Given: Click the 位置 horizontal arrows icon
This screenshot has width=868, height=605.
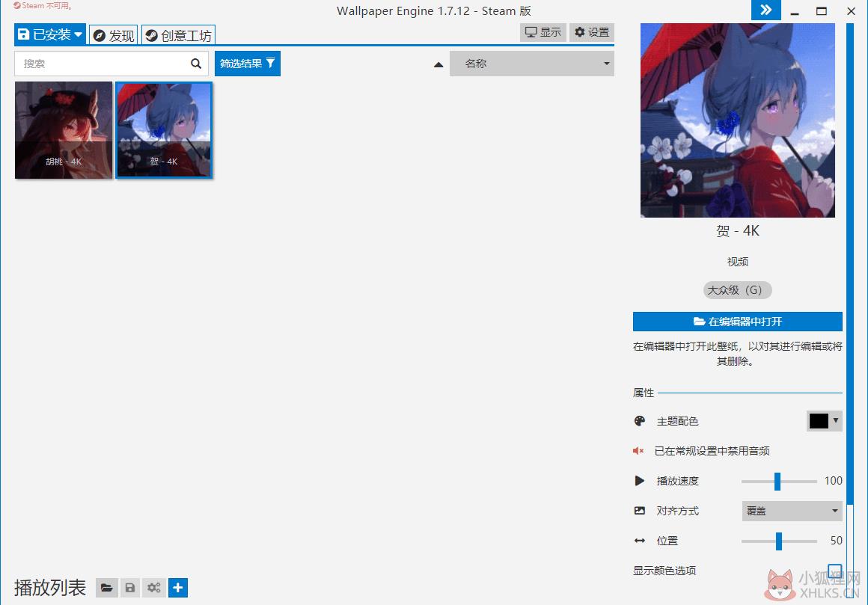Looking at the screenshot, I should pos(639,541).
